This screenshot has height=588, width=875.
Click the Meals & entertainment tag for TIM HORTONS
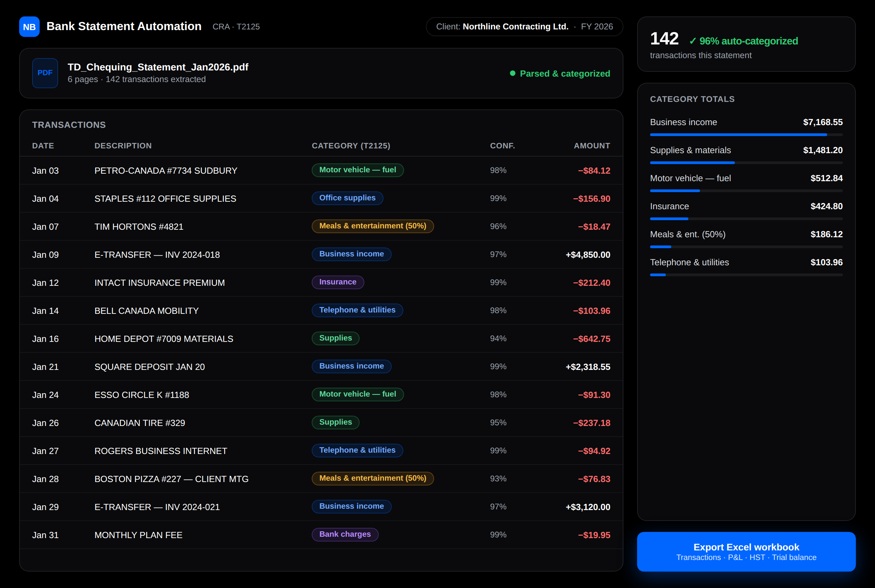pyautogui.click(x=373, y=226)
